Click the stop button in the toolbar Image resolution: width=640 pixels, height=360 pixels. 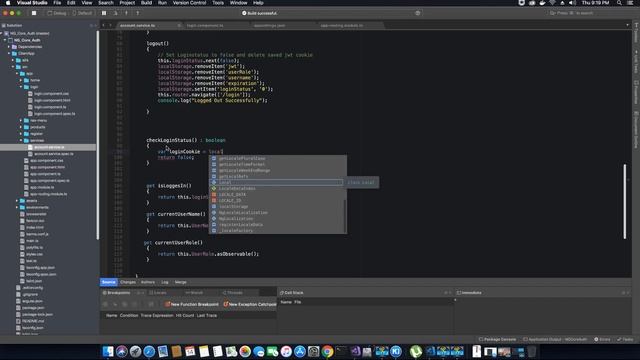pos(34,13)
